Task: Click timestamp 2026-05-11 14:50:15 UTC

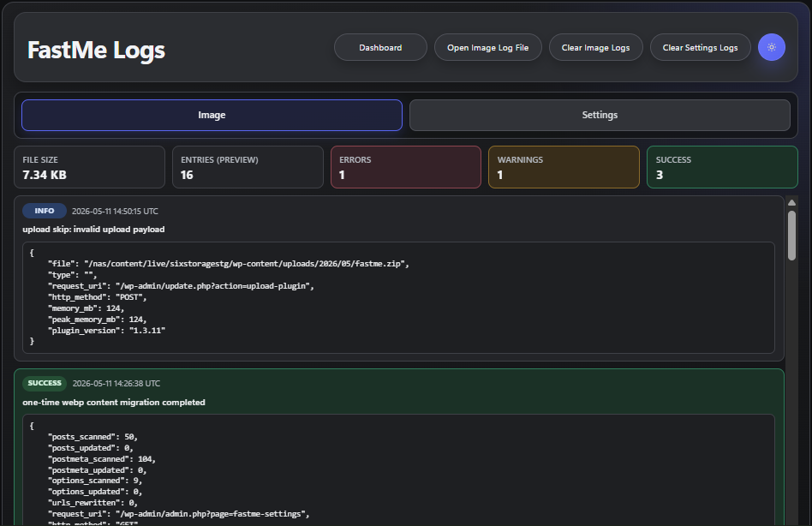Action: coord(115,212)
